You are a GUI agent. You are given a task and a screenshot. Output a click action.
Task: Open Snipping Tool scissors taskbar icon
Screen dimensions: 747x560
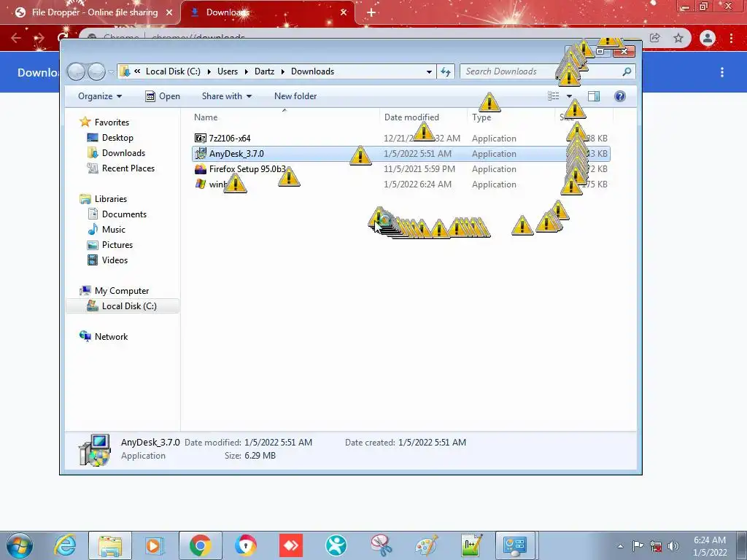pos(381,545)
